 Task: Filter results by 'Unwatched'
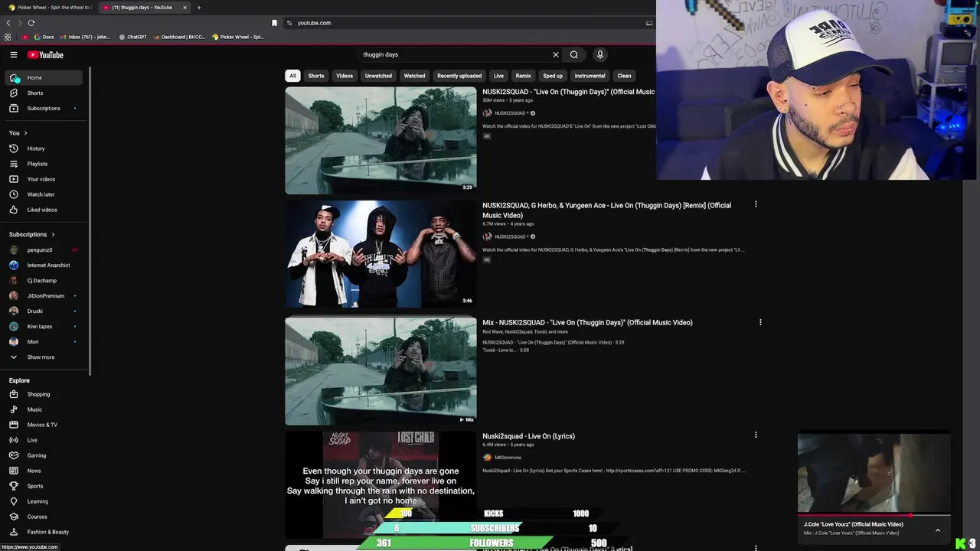click(378, 76)
